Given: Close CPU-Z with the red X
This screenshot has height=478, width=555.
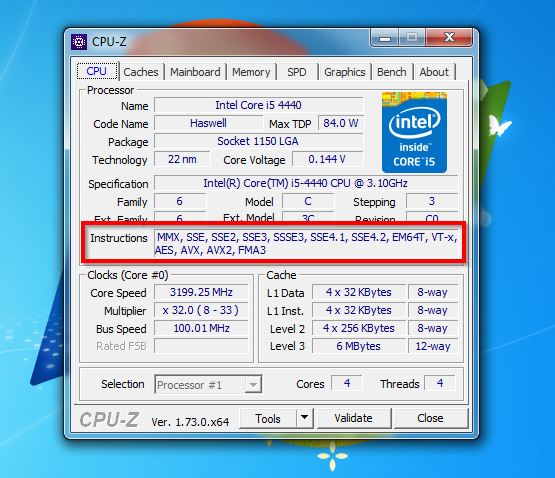Looking at the screenshot, I should click(449, 37).
